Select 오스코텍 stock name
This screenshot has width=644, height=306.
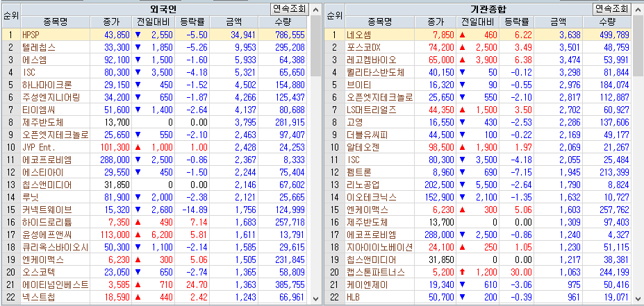tap(39, 272)
